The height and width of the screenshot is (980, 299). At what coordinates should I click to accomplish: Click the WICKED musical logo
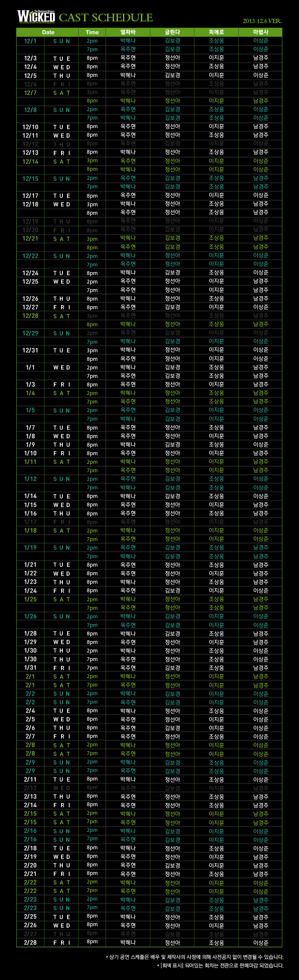coord(36,16)
